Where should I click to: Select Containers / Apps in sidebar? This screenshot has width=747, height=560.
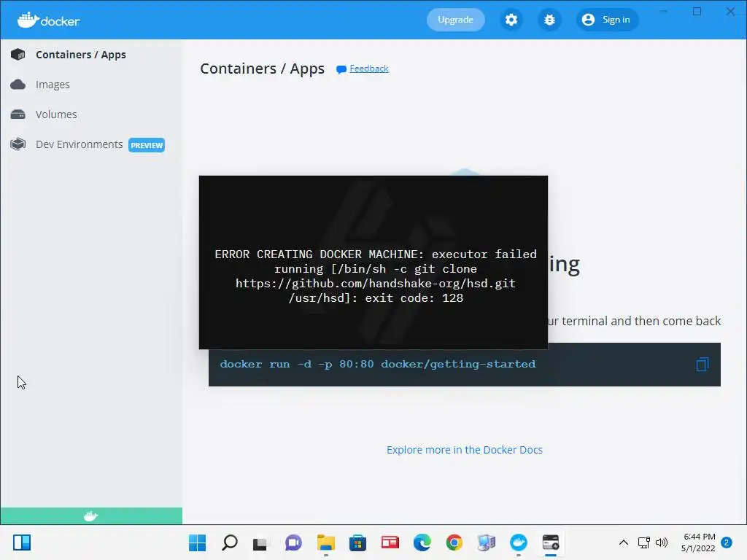[x=81, y=55]
